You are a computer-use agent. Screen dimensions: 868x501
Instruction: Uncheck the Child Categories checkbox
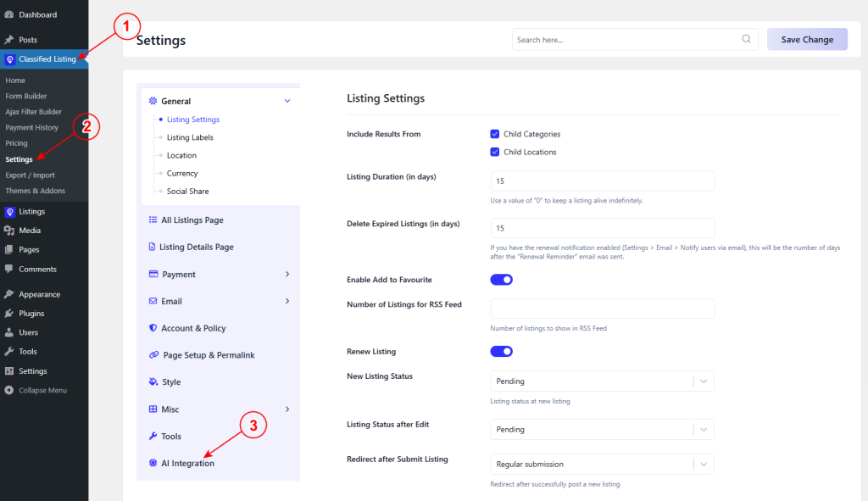495,134
